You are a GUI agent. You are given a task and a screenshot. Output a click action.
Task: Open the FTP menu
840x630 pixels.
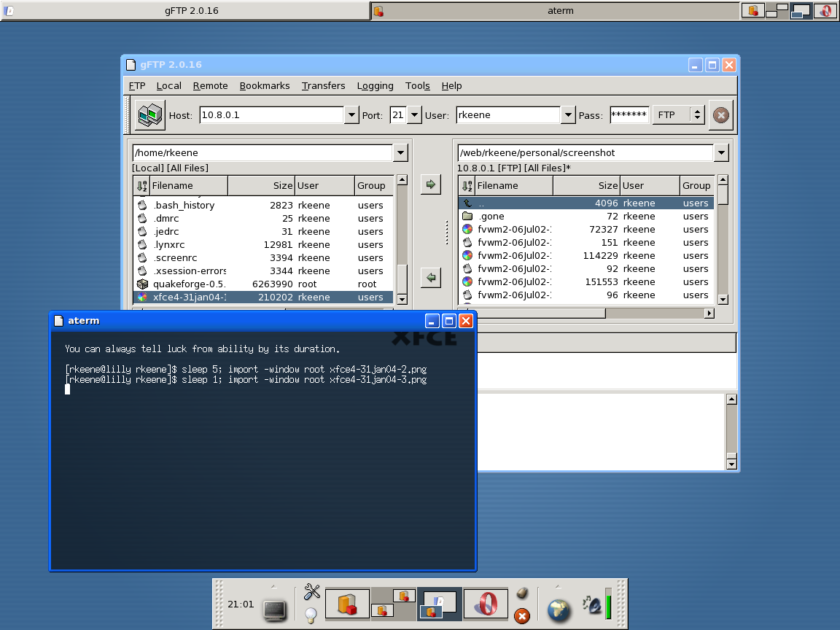[x=137, y=86]
